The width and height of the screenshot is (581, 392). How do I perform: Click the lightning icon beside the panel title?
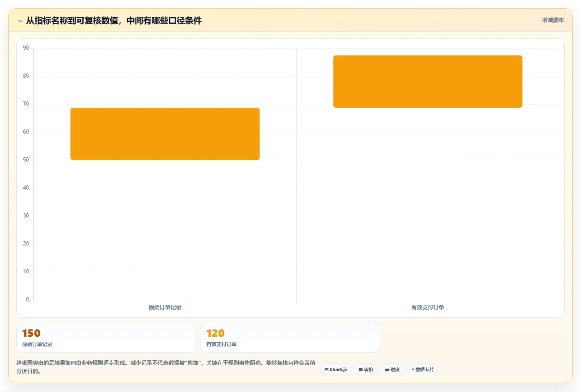click(20, 21)
